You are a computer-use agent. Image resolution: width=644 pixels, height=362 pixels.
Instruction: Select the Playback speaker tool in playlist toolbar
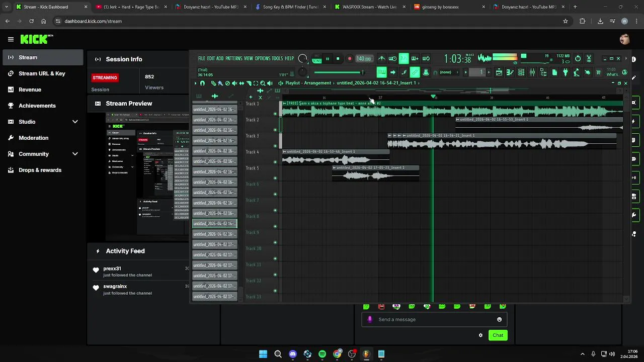[270, 83]
